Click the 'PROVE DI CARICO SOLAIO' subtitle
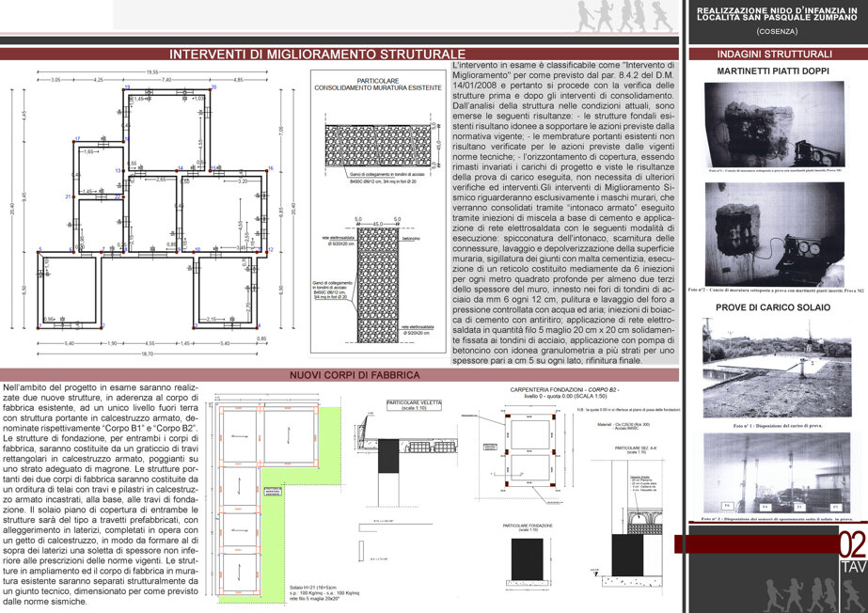The height and width of the screenshot is (613, 868). pyautogui.click(x=773, y=307)
